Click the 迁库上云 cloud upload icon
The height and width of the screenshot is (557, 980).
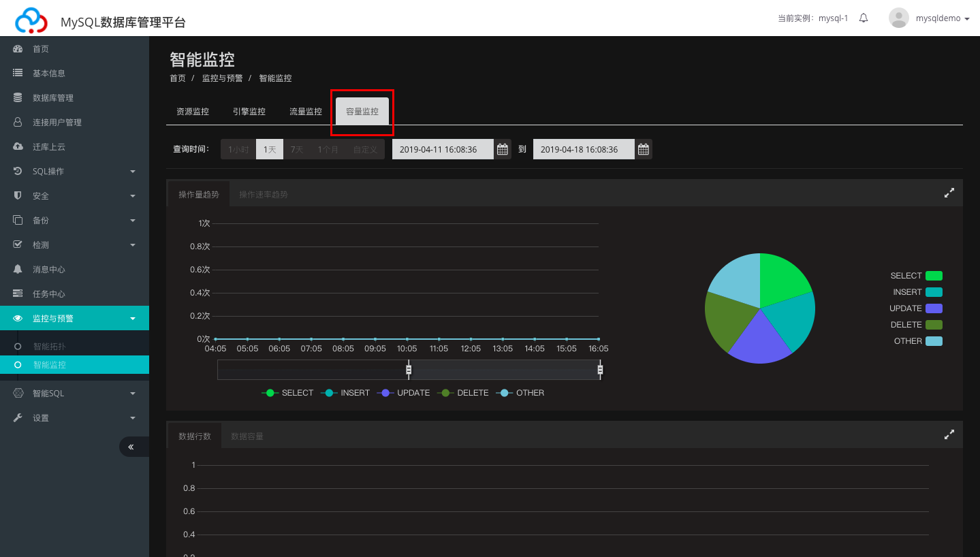[x=18, y=146]
